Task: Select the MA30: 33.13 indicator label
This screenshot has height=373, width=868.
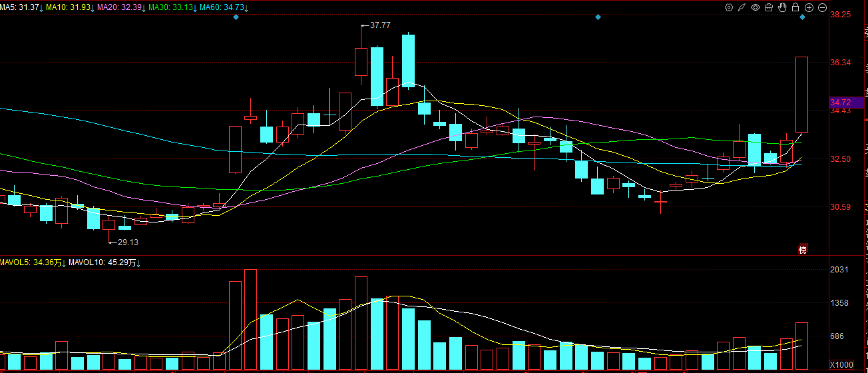Action: [x=172, y=7]
